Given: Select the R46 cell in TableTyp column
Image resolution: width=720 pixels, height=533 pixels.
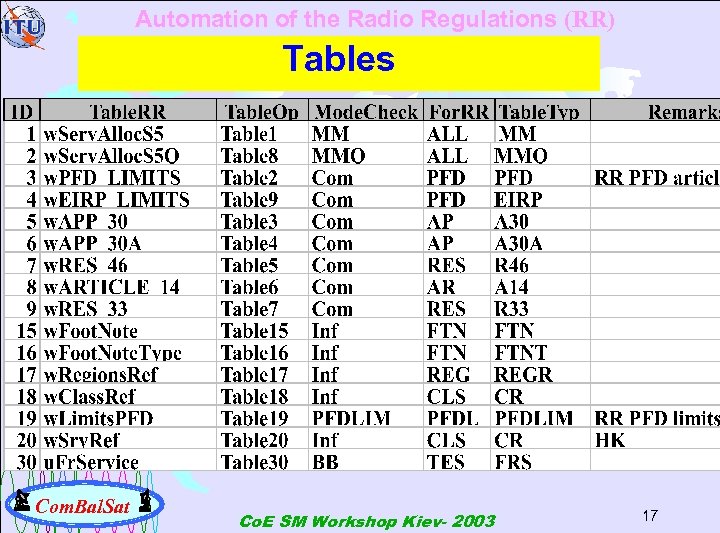Looking at the screenshot, I should (x=542, y=265).
